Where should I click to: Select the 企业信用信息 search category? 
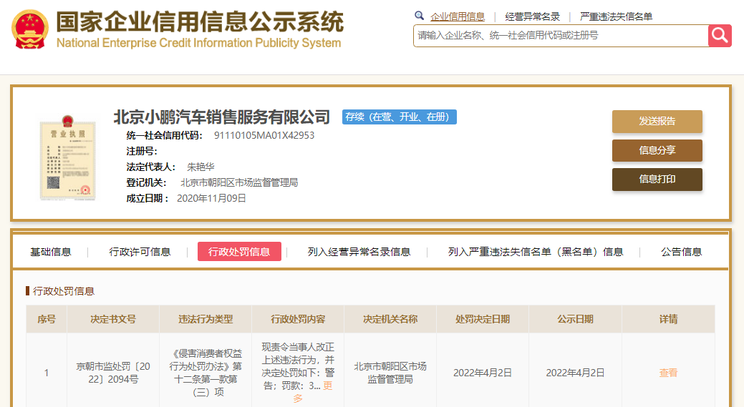click(x=457, y=17)
